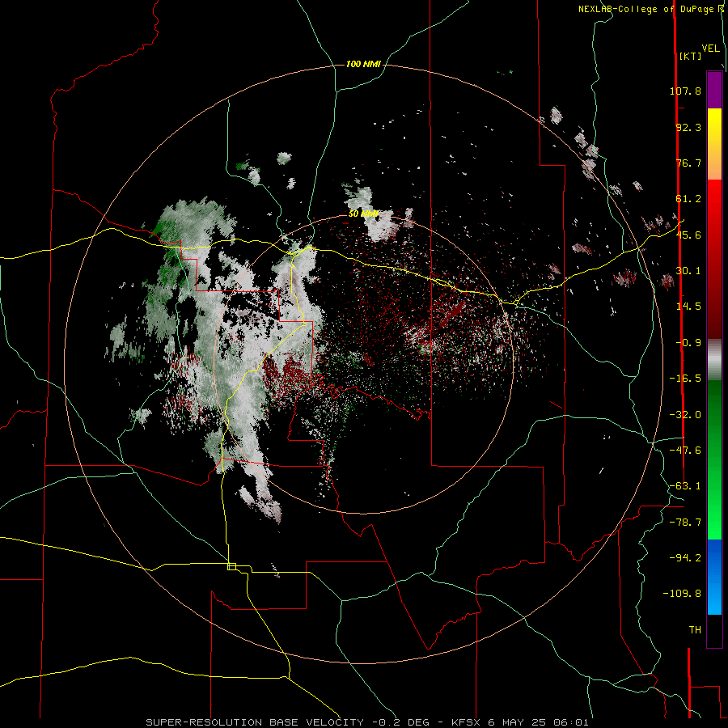Click the 61.2 velocity scale value
Viewport: 728px width, 728px height.
point(688,199)
